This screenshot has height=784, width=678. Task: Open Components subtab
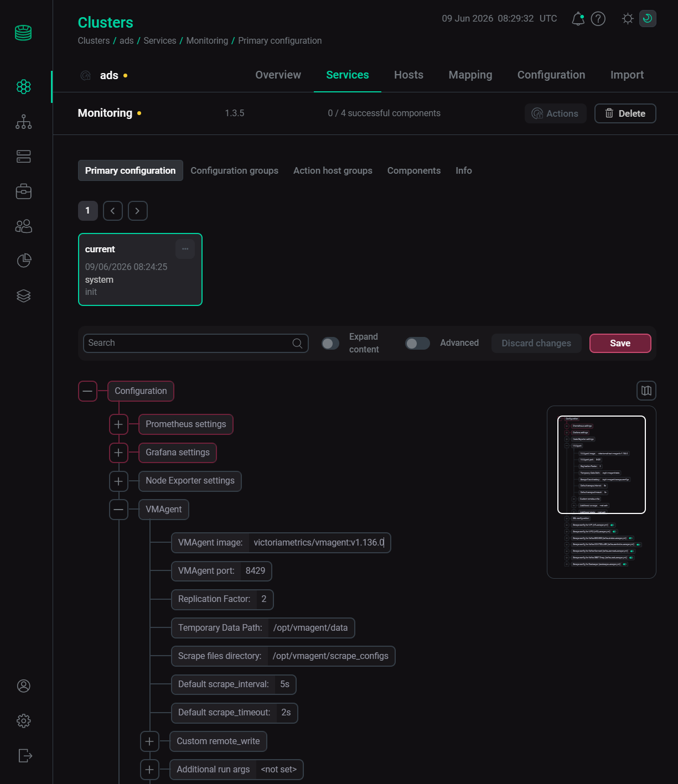pos(414,170)
